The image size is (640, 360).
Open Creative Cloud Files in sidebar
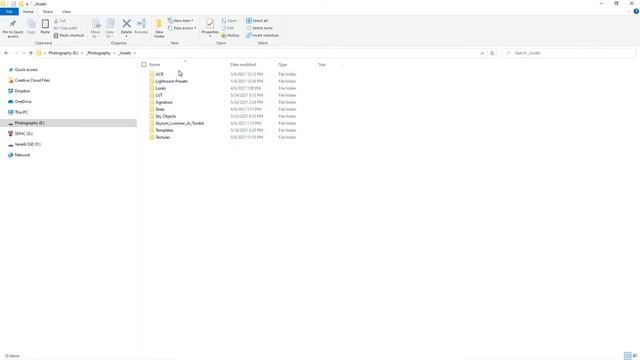(32, 80)
